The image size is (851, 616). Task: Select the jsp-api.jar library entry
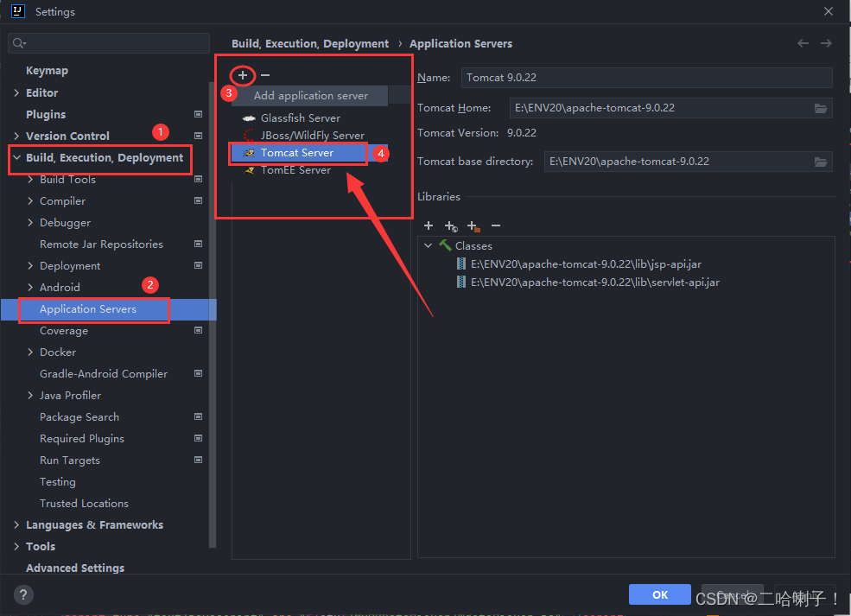click(586, 264)
